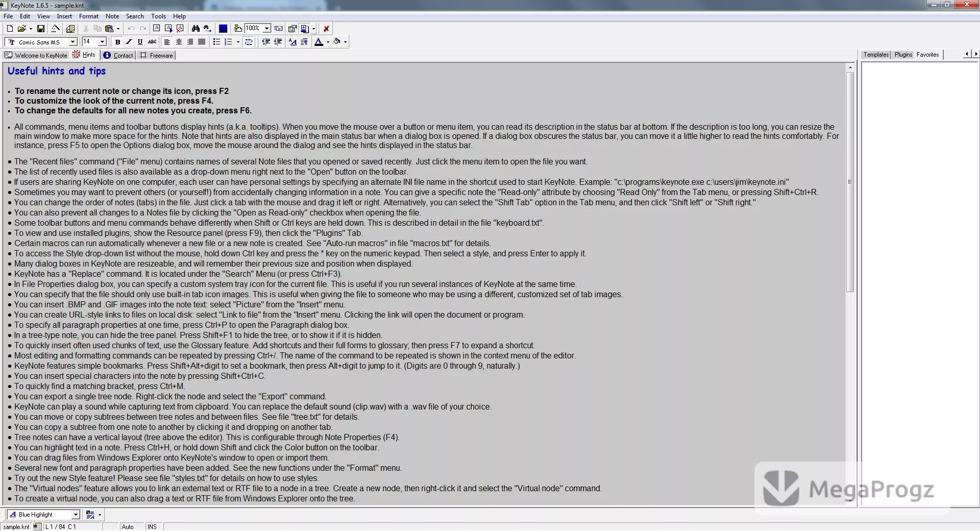Click the style apply icon beside Blue Highlight
Viewport: 980px width, 531px height.
pyautogui.click(x=90, y=515)
